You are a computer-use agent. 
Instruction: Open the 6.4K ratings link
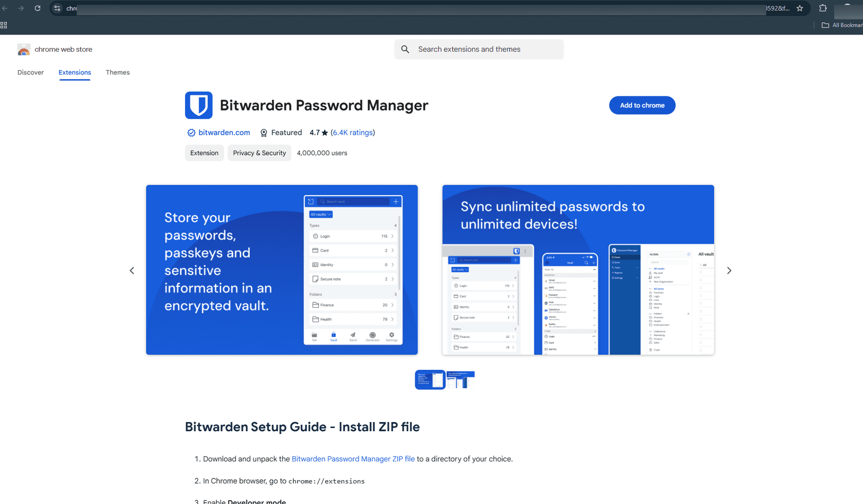pos(353,133)
